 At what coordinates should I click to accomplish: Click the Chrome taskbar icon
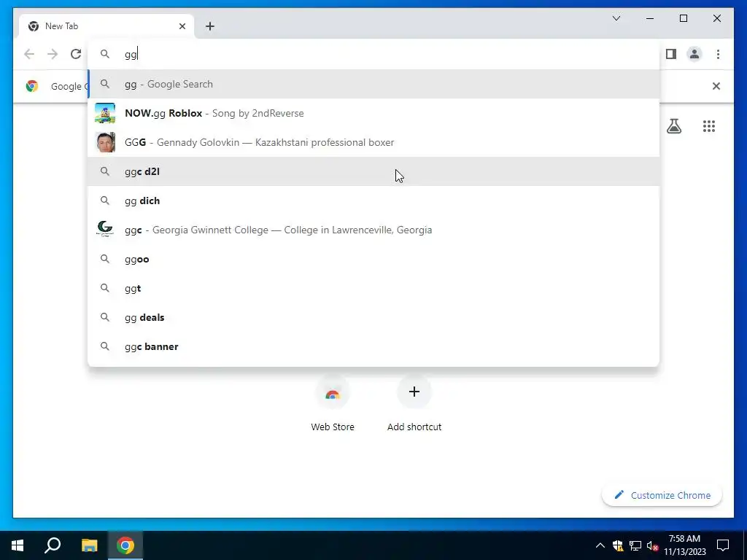[125, 545]
